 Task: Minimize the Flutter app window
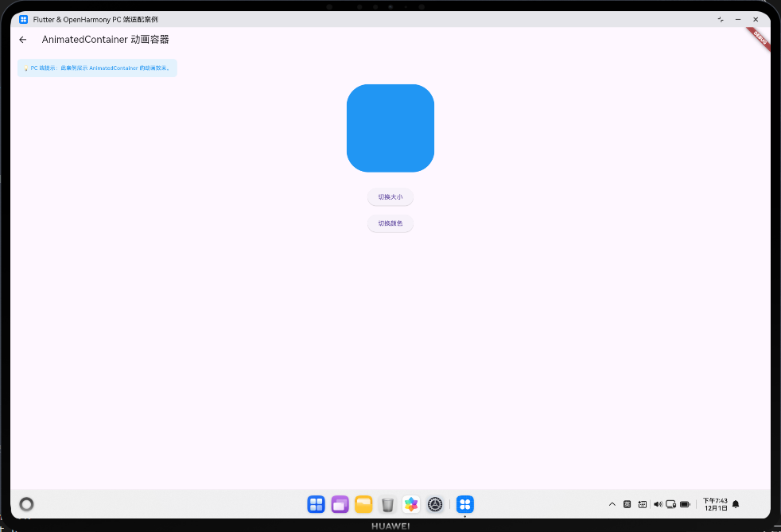coord(738,19)
